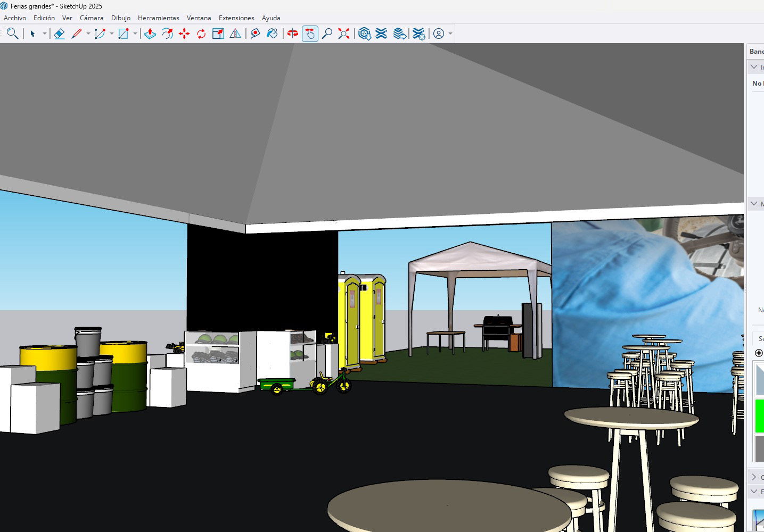
Task: Open the Extensiones menu
Action: pos(236,18)
